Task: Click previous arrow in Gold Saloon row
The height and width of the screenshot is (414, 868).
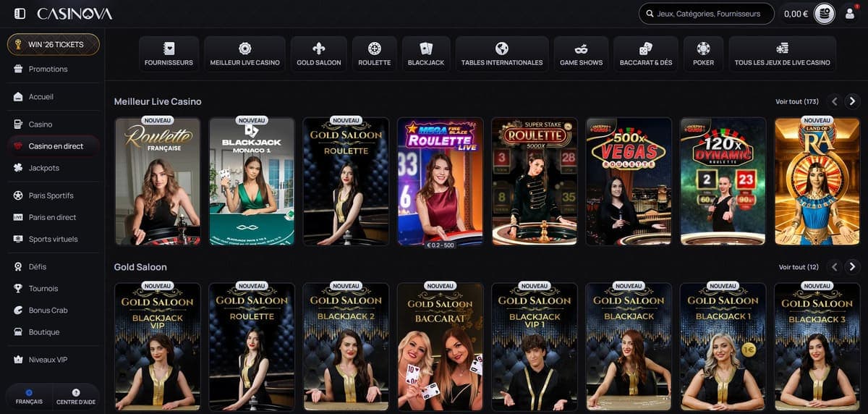Action: pyautogui.click(x=835, y=266)
